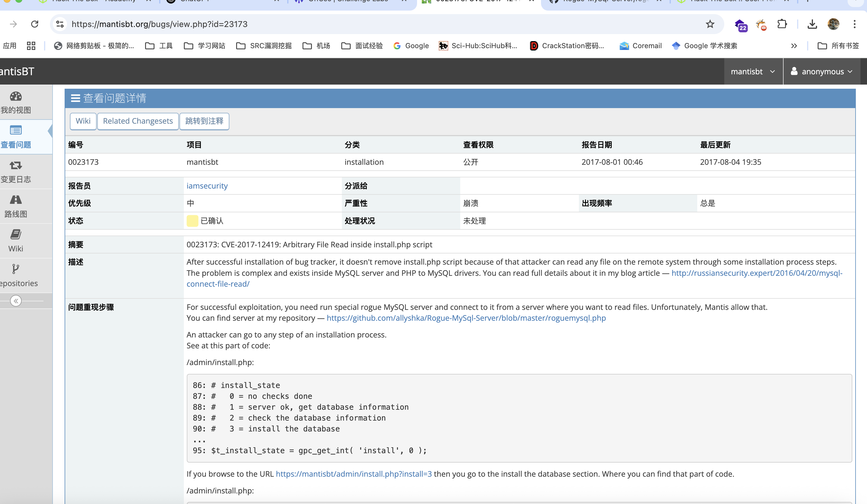
Task: Collapse the sidebar with double-chevron toggle
Action: 16,301
